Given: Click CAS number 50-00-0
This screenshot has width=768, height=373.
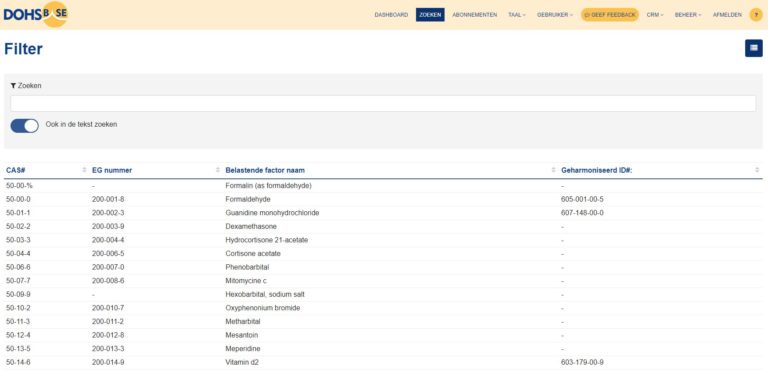Looking at the screenshot, I should [x=18, y=199].
